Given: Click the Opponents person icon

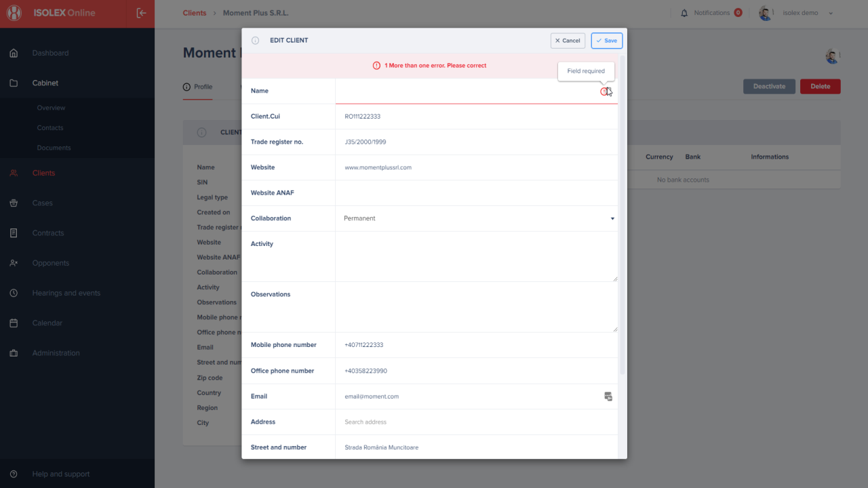Looking at the screenshot, I should coord(14,263).
